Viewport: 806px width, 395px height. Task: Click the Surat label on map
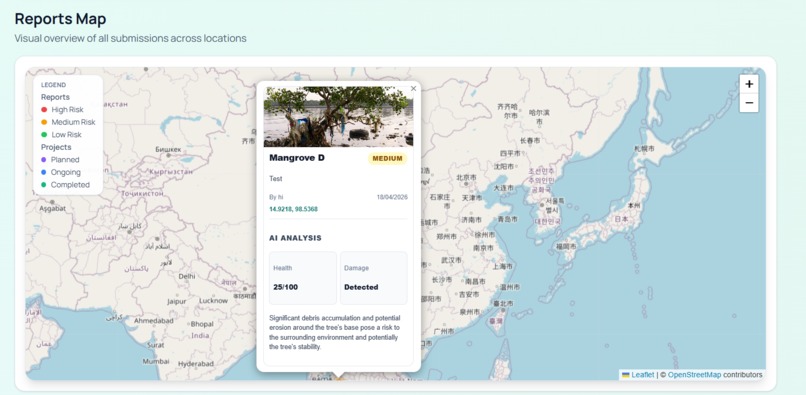pos(156,345)
